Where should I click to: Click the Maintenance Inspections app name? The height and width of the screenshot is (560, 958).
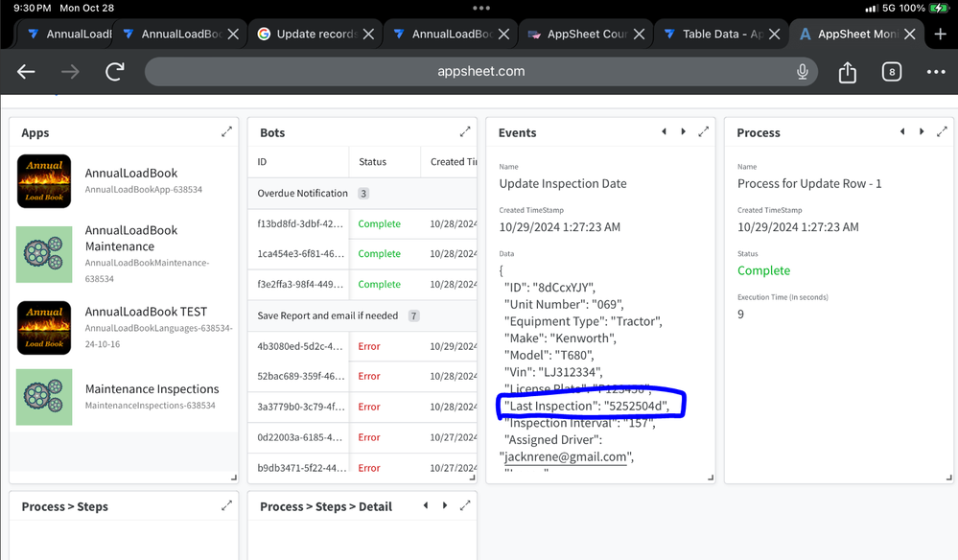point(152,389)
